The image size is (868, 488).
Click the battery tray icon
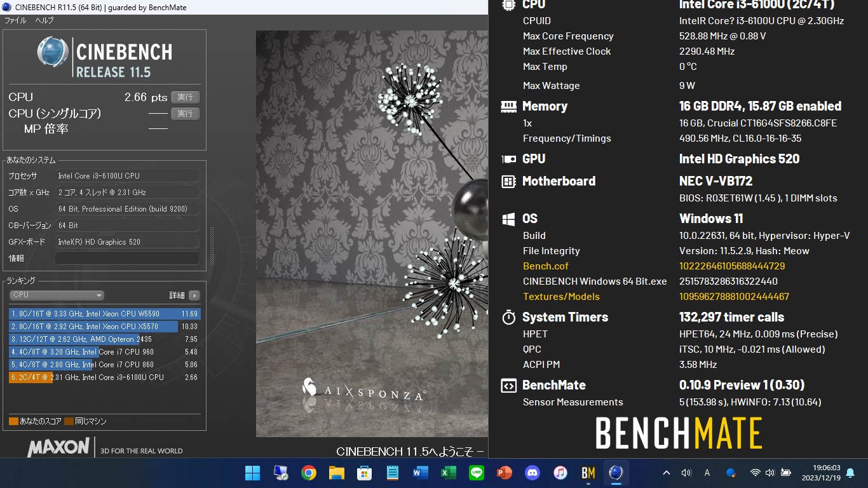click(786, 473)
